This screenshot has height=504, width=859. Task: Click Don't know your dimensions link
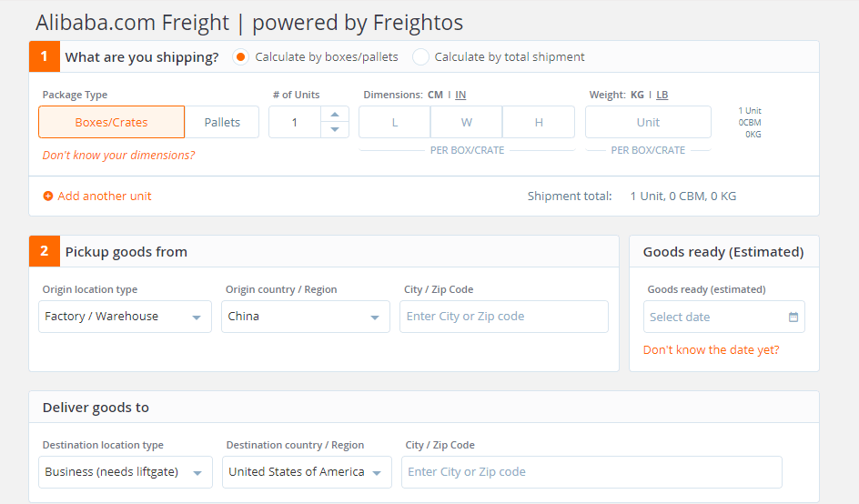tap(118, 156)
